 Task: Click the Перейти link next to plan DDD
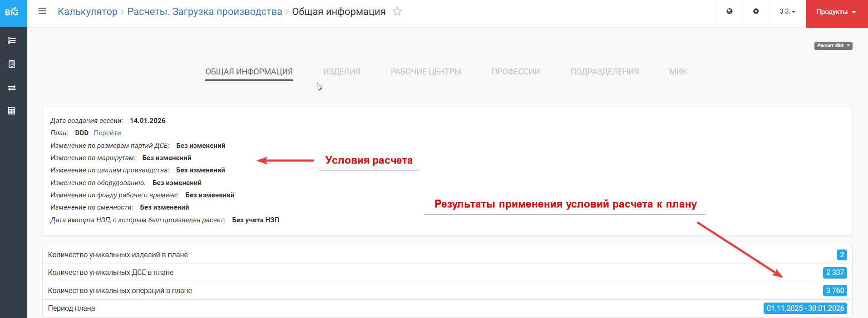tap(107, 133)
